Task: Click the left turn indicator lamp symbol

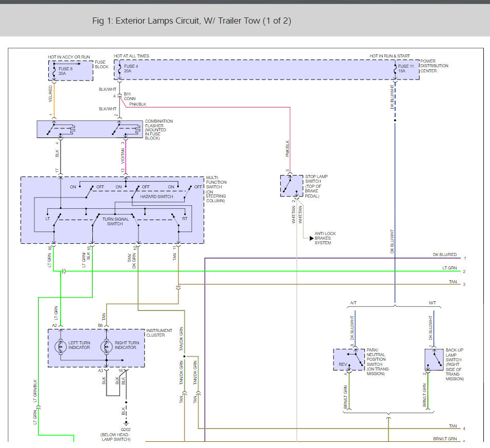Action: [x=61, y=347]
